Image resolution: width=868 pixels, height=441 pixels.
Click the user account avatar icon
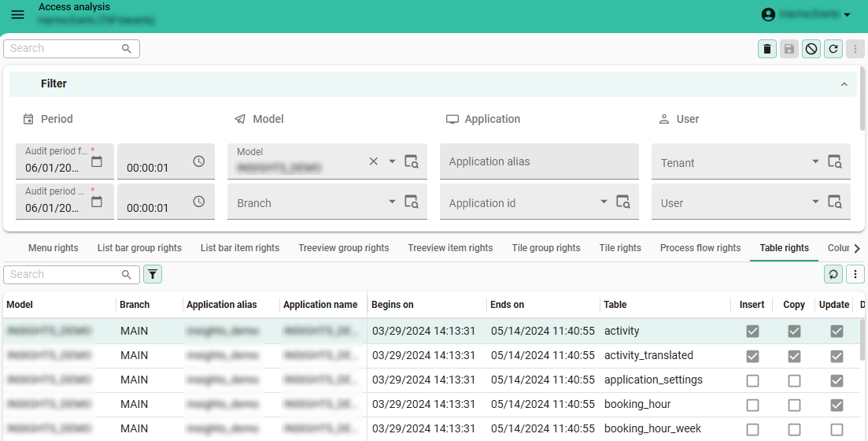(768, 14)
